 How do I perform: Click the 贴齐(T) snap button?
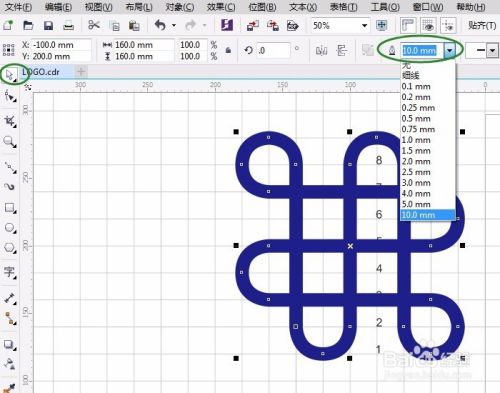point(482,25)
